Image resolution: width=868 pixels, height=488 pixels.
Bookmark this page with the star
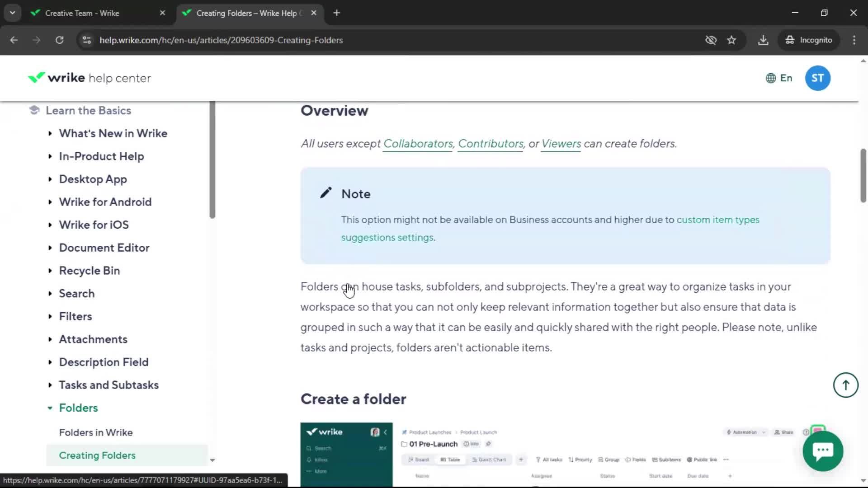coord(731,40)
